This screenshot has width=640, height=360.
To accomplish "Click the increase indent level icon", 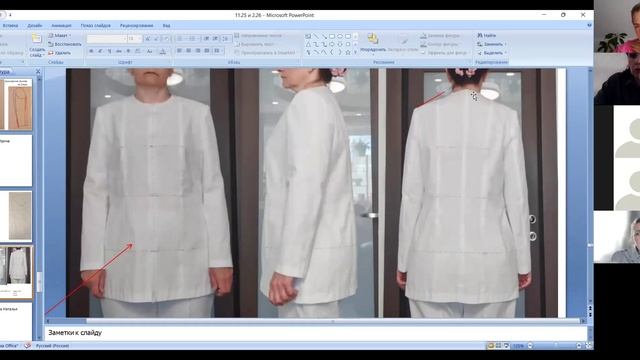I will point(216,39).
